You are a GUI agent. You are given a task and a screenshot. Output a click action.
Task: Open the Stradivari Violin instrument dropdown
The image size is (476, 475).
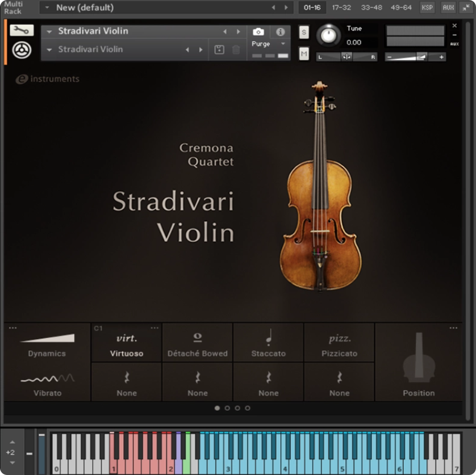tap(49, 31)
